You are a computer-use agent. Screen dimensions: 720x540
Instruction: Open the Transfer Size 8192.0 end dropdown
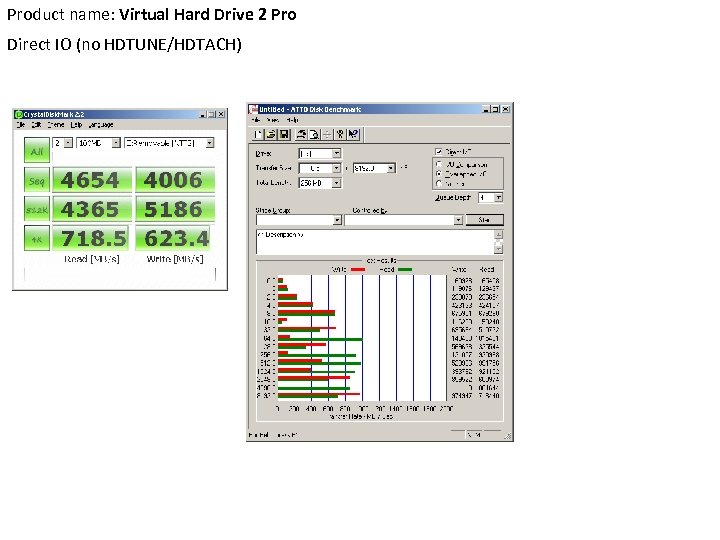[391, 169]
